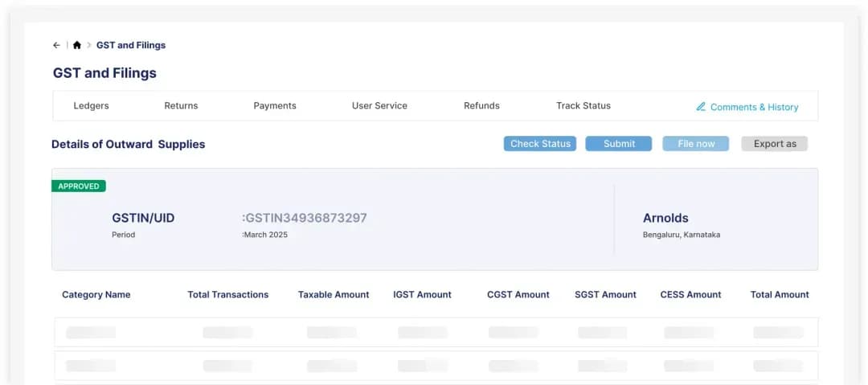
Task: Click the Total Amount column header
Action: [780, 295]
